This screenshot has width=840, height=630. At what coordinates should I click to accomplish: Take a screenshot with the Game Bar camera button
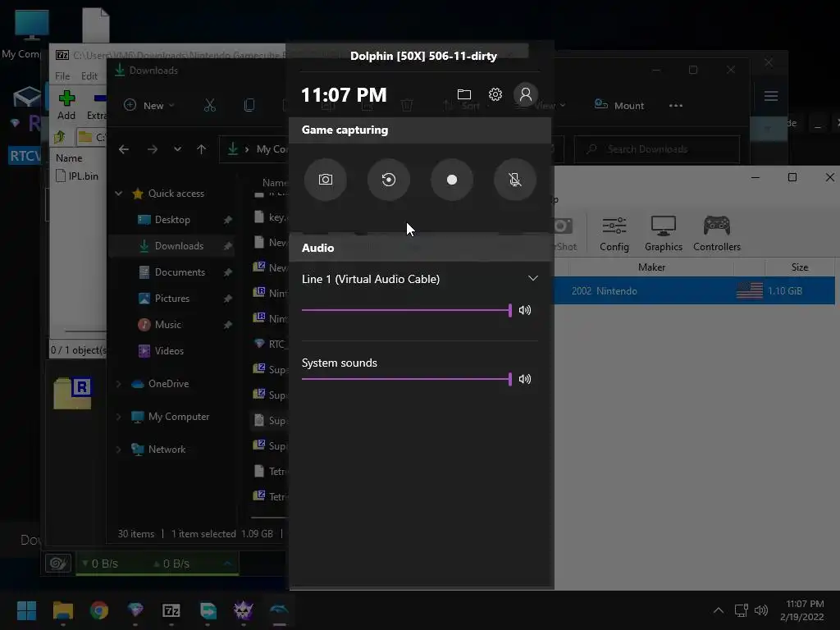[325, 180]
